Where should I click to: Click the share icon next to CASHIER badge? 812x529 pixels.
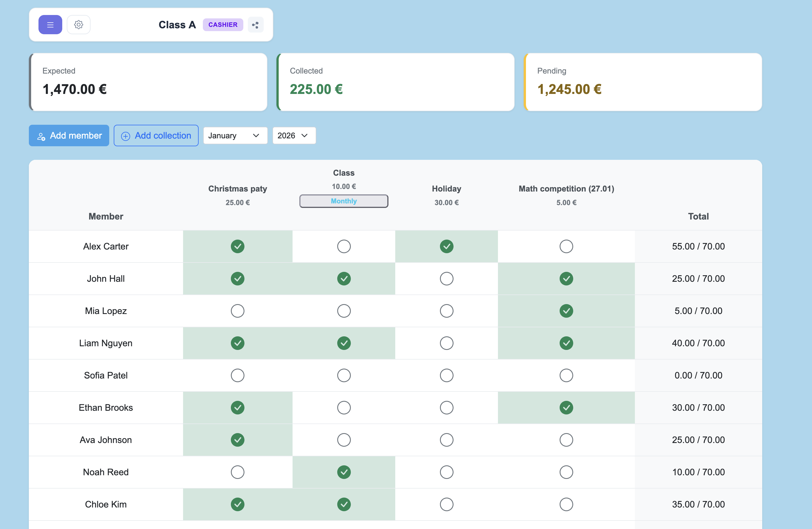255,25
